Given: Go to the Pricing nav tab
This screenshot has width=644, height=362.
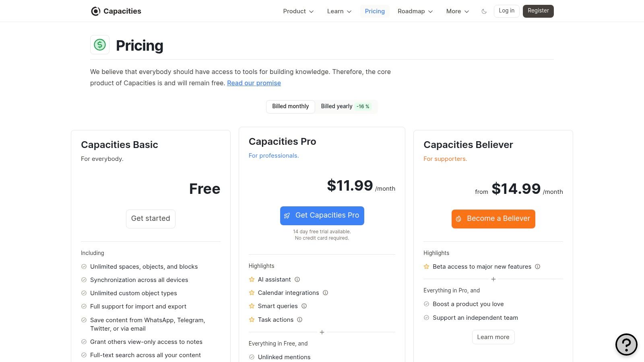Looking at the screenshot, I should pos(375,11).
